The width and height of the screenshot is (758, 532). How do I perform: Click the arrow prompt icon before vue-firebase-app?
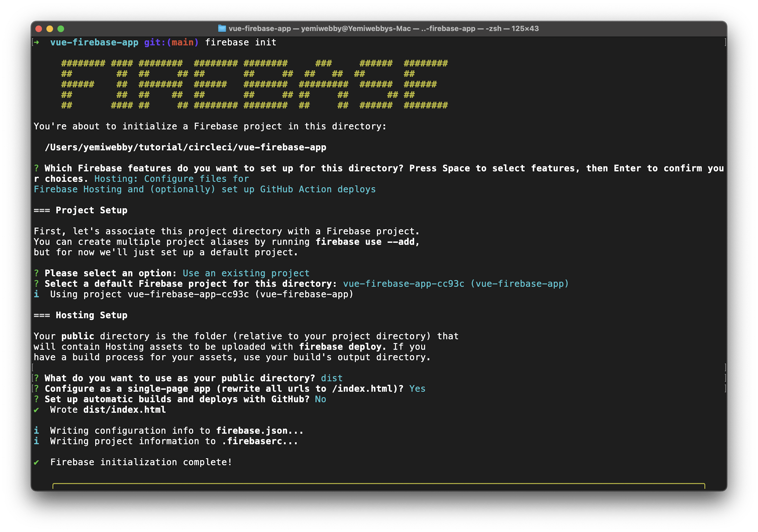click(x=37, y=42)
